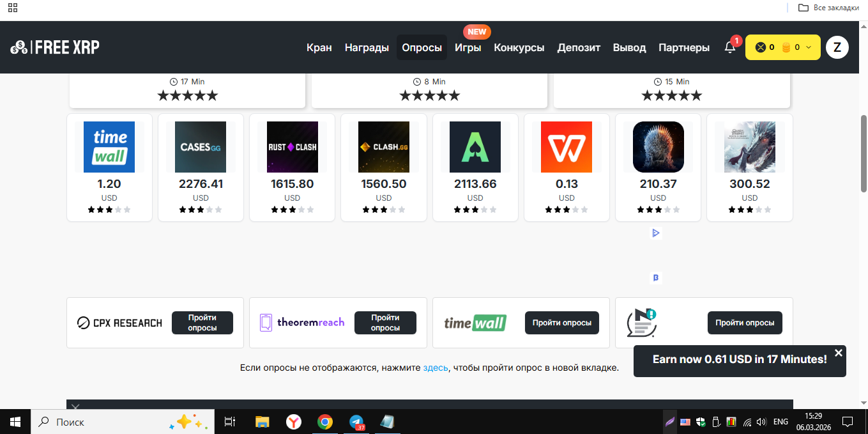868x434 pixels.
Task: Open the Все закладки bookmarks folder
Action: pyautogui.click(x=828, y=8)
